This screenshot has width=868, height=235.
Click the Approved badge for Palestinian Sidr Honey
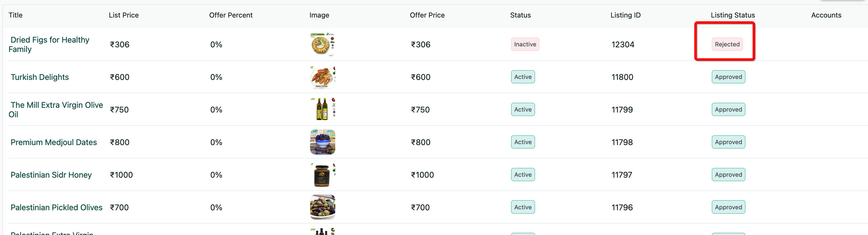(x=728, y=175)
